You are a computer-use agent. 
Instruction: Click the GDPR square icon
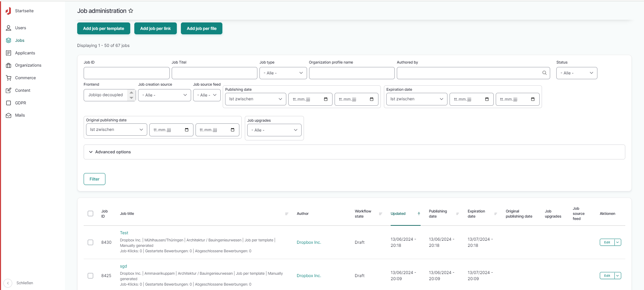click(9, 103)
